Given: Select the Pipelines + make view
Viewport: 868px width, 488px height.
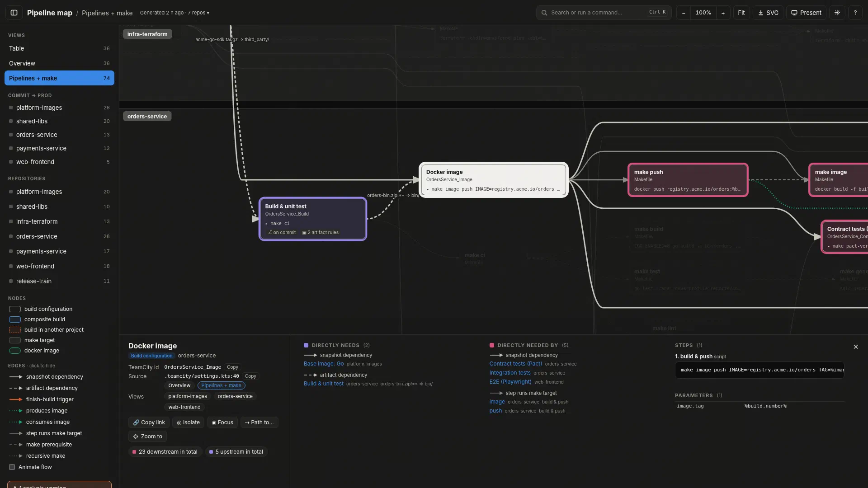Looking at the screenshot, I should [59, 78].
